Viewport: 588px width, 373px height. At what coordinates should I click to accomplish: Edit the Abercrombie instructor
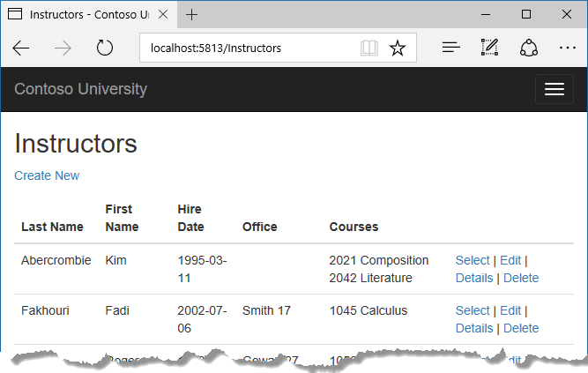[510, 260]
